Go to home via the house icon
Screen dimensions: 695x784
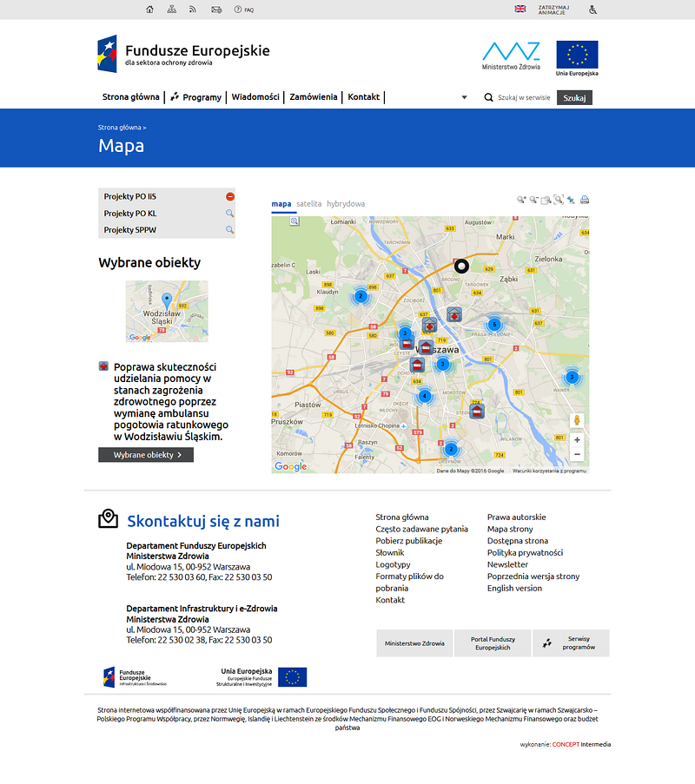click(149, 10)
